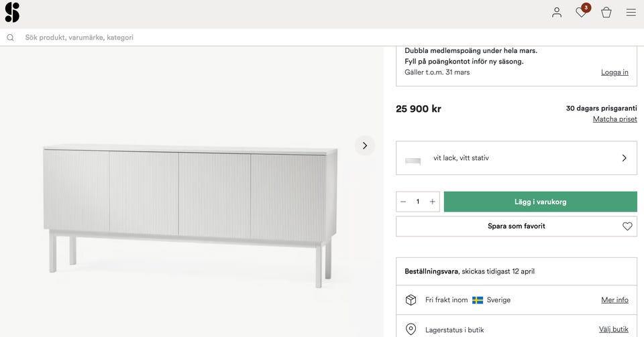Select the white lacquer color swatch
Viewport: 644px width, 337px height.
pos(413,160)
